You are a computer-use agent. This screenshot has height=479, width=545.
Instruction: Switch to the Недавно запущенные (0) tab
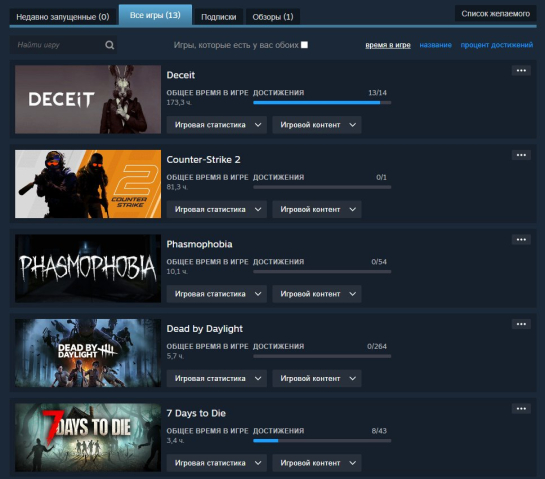(63, 17)
